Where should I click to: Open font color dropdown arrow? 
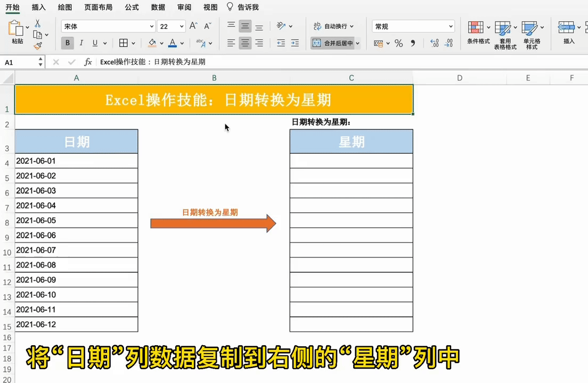(x=182, y=44)
